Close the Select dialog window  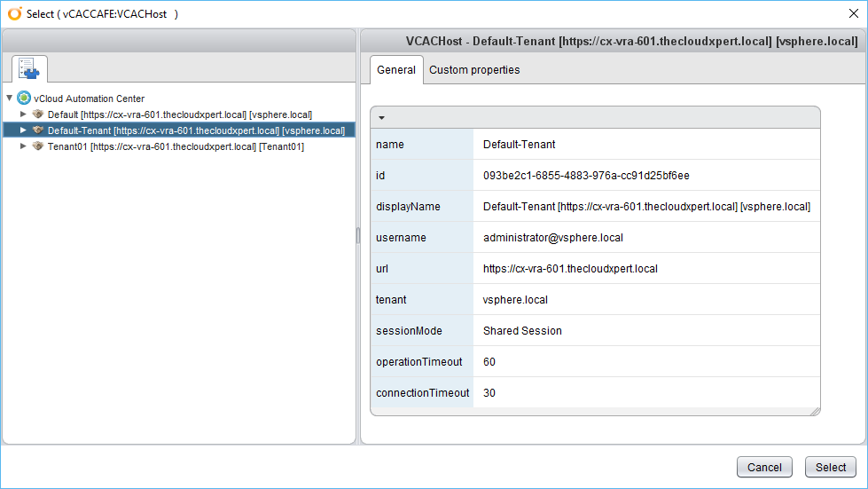coord(853,13)
